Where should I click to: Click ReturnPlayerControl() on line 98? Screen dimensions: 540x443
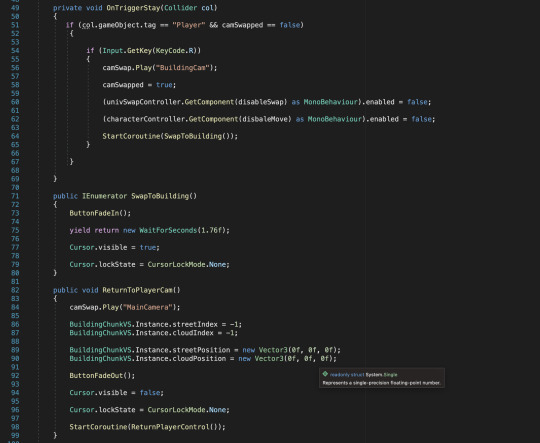tap(176, 427)
